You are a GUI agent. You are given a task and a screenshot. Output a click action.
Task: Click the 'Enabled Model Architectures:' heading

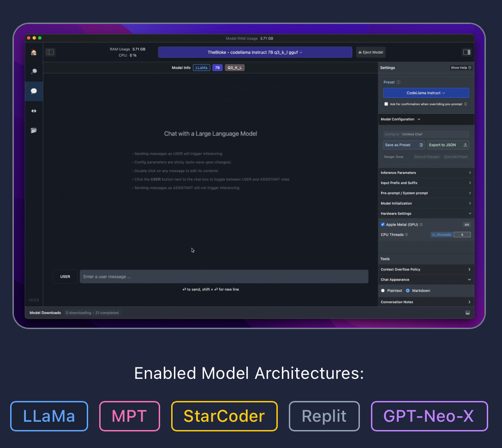[x=249, y=373]
